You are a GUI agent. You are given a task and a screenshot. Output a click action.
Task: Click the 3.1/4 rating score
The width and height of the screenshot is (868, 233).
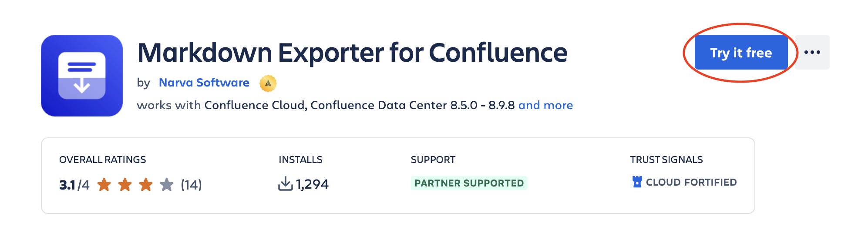click(x=74, y=185)
